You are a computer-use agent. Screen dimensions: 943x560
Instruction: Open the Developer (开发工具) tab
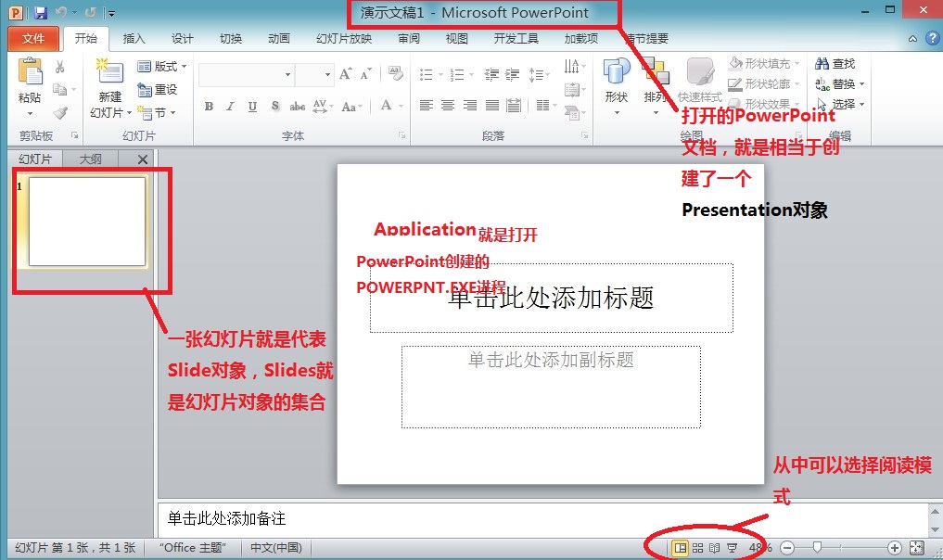(516, 39)
